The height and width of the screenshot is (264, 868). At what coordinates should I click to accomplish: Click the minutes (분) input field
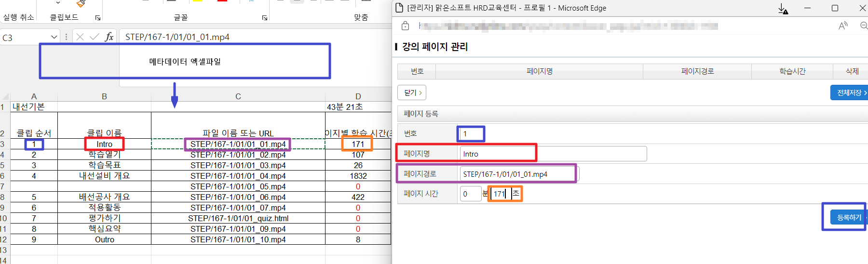point(470,194)
